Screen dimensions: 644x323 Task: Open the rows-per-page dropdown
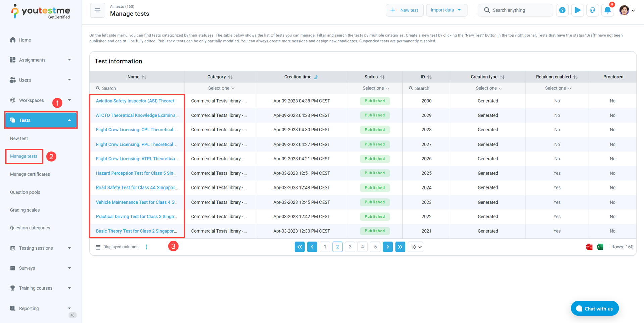click(x=415, y=247)
